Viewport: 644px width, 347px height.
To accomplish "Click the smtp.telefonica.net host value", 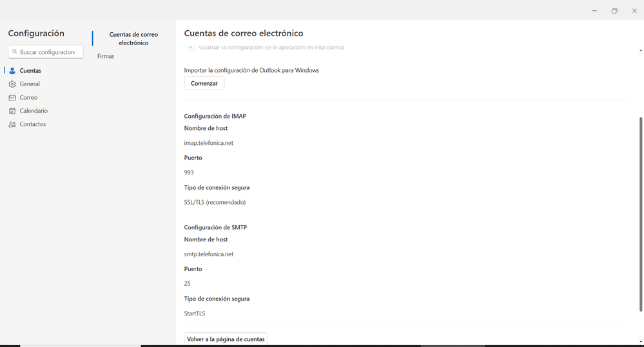I will 209,254.
